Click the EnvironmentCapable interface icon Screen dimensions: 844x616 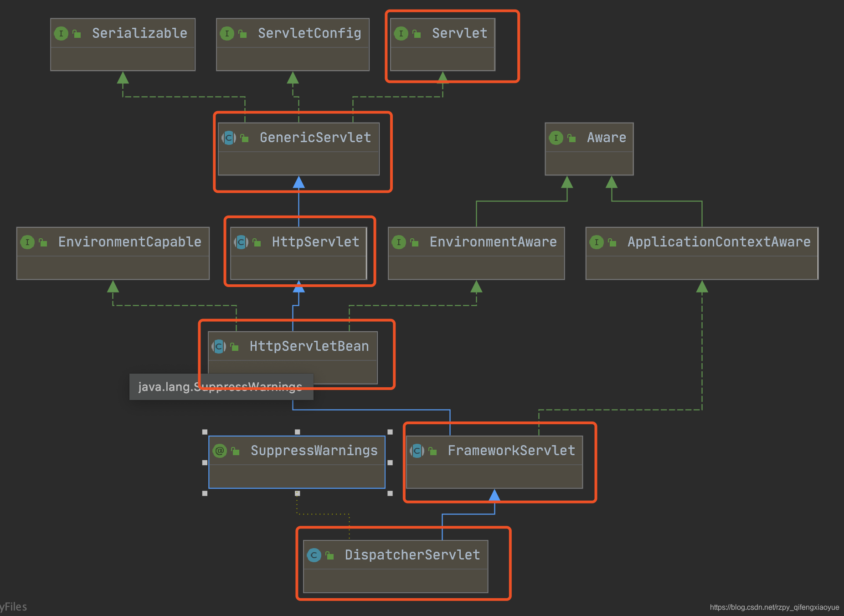pos(27,242)
